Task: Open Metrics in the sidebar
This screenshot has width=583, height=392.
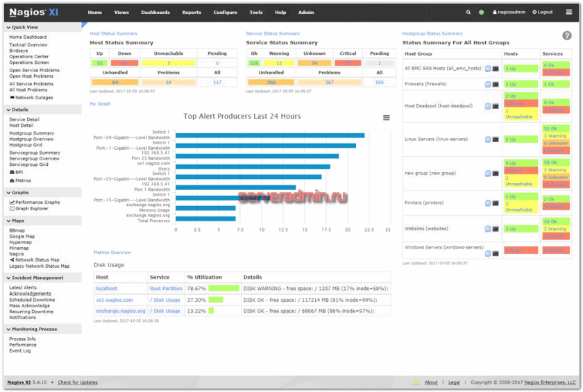Action: pyautogui.click(x=20, y=180)
